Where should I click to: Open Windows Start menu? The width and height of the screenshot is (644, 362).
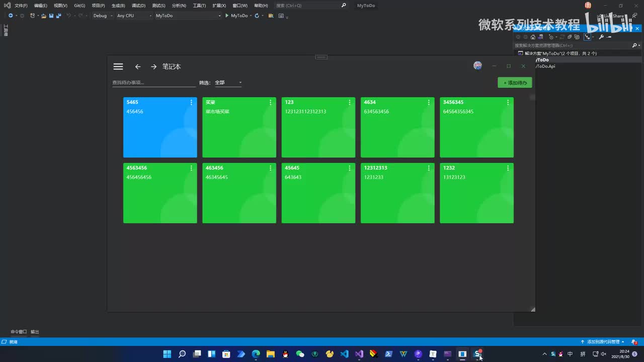[167, 354]
